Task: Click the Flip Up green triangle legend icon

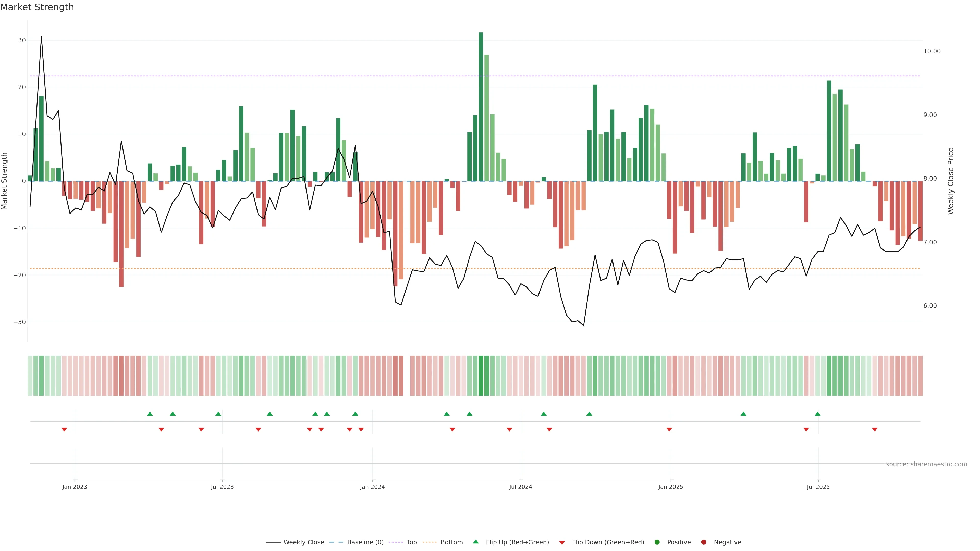Action: click(x=475, y=542)
